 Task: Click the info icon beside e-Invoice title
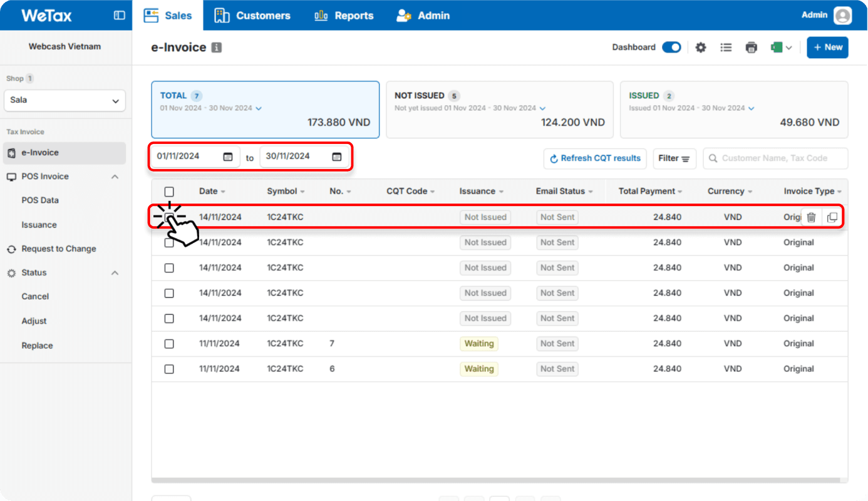coord(217,48)
